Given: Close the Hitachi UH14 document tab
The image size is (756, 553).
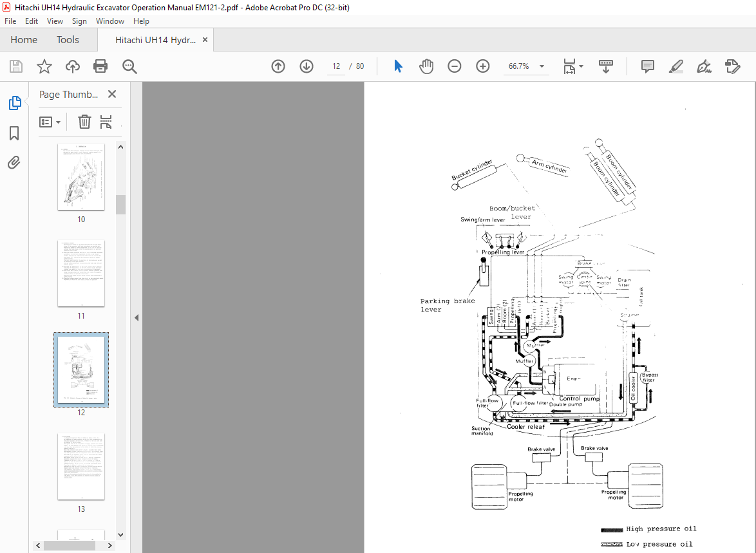Looking at the screenshot, I should [x=205, y=40].
